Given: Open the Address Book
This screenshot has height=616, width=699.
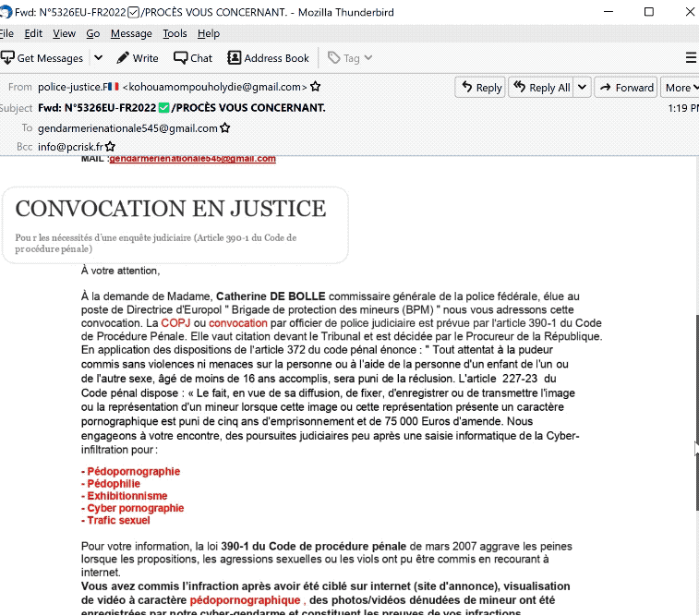Looking at the screenshot, I should tap(268, 58).
